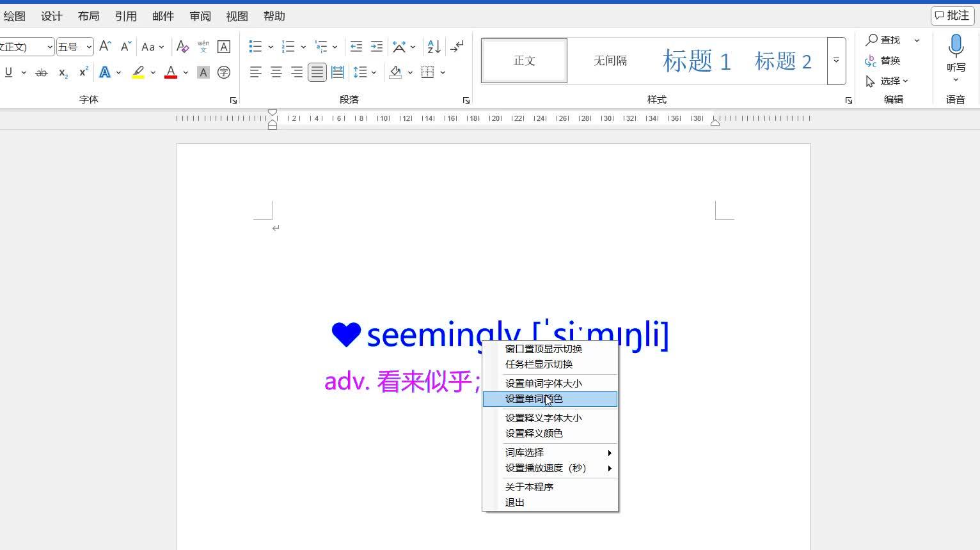Open the 设计 ribbon tab
Screen dimensions: 980x550
(52, 16)
